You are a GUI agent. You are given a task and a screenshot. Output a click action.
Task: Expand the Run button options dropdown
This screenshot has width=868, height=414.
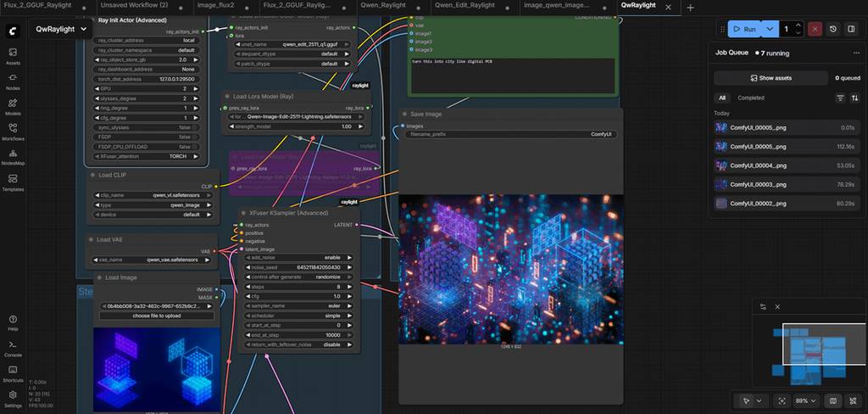click(x=770, y=29)
